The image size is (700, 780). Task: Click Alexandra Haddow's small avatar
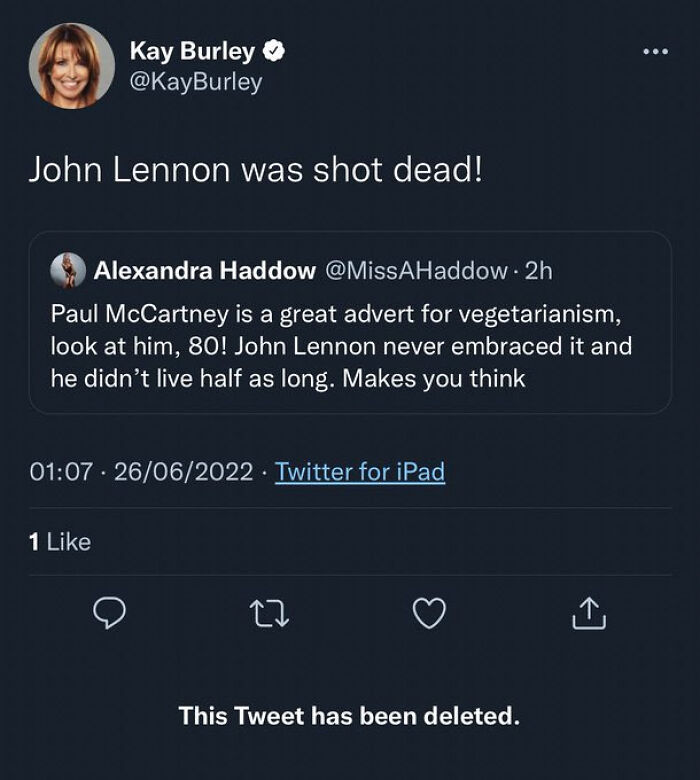pos(69,269)
